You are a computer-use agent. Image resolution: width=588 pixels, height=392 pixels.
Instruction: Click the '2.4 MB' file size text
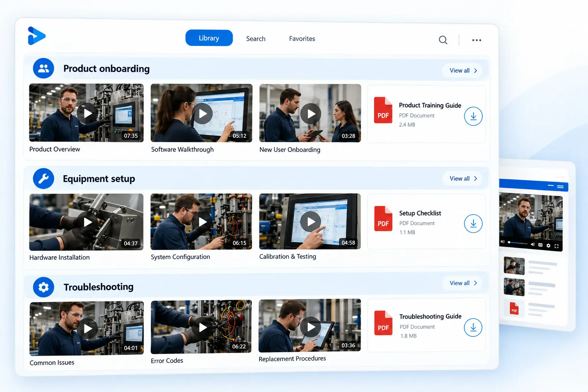tap(407, 125)
